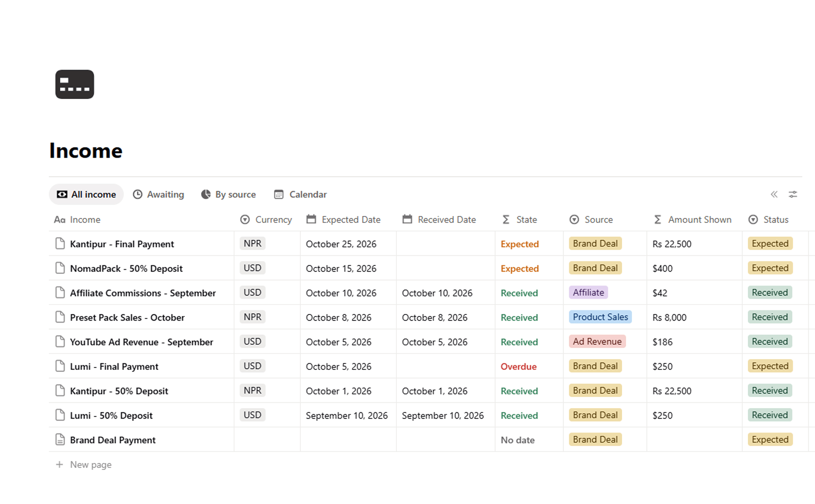The image size is (815, 504).
Task: Open the All income view tab
Action: coord(86,194)
